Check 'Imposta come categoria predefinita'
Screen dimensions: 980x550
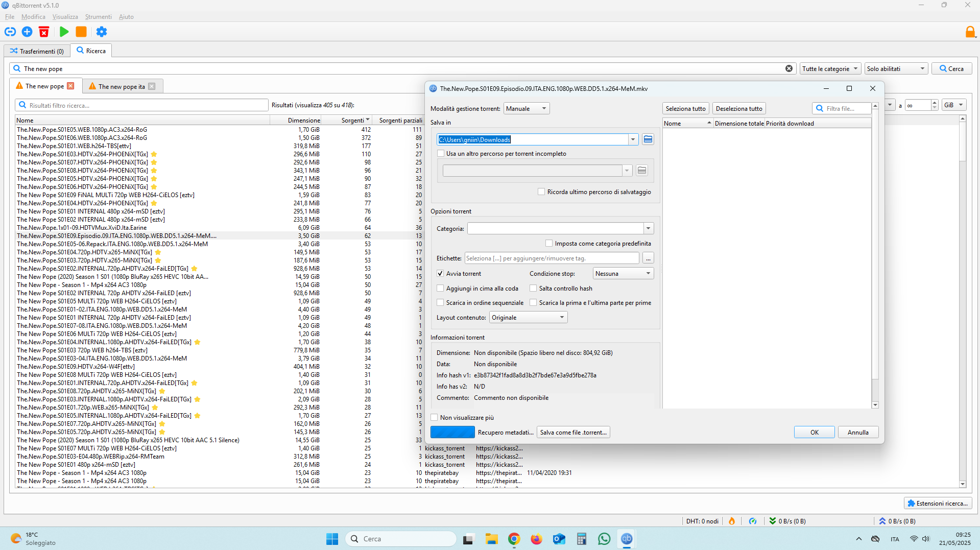coord(549,244)
